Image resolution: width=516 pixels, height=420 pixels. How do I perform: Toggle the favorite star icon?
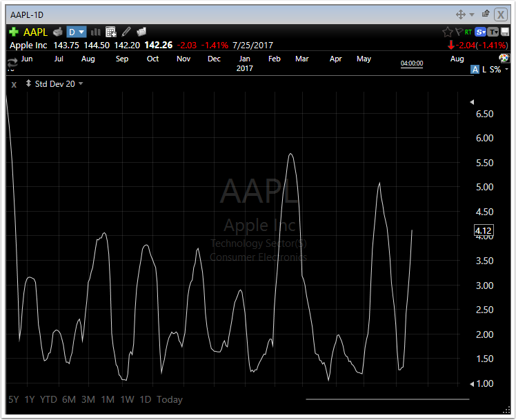pyautogui.click(x=447, y=32)
